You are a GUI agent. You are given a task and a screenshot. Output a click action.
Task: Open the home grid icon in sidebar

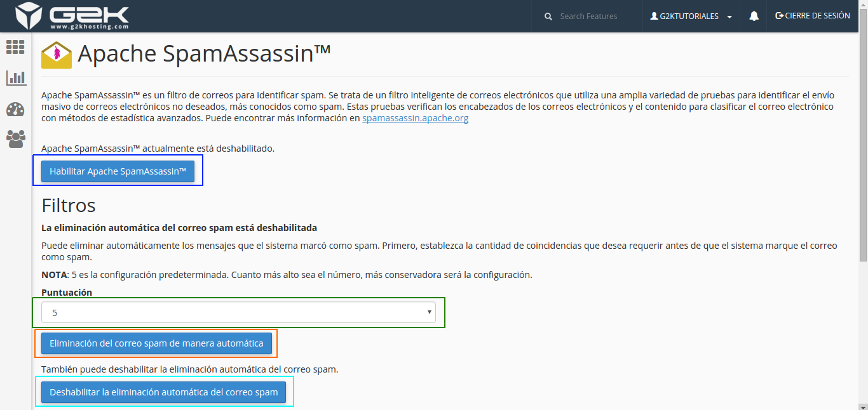coord(15,47)
